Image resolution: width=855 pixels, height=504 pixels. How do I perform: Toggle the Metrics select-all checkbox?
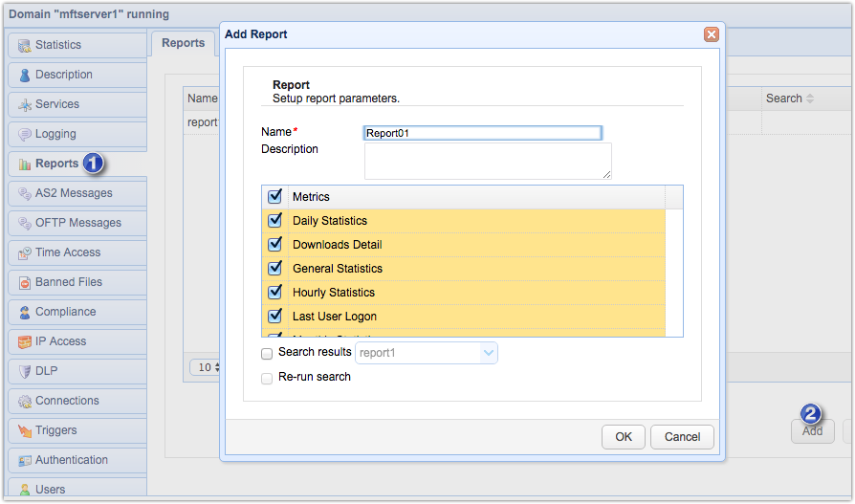pyautogui.click(x=275, y=197)
